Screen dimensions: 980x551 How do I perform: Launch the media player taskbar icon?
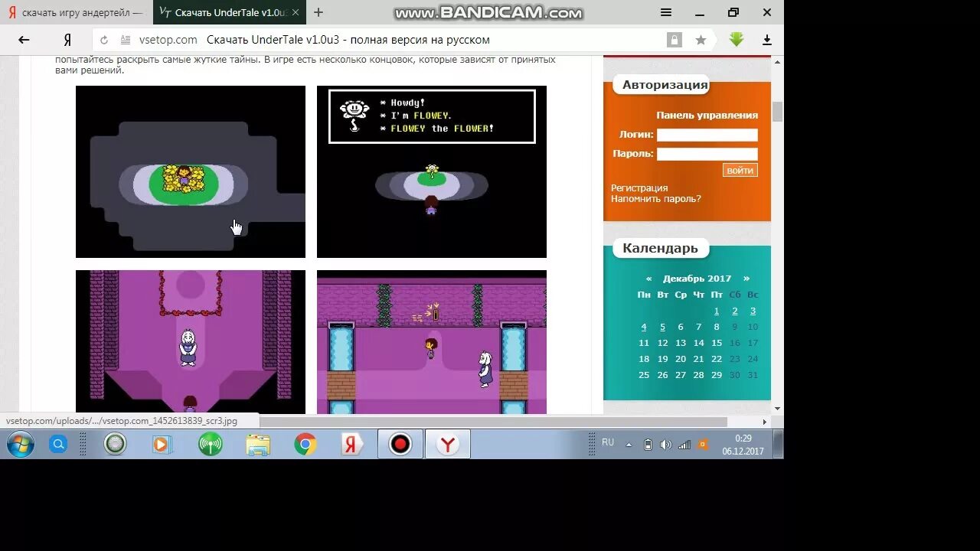pos(162,444)
